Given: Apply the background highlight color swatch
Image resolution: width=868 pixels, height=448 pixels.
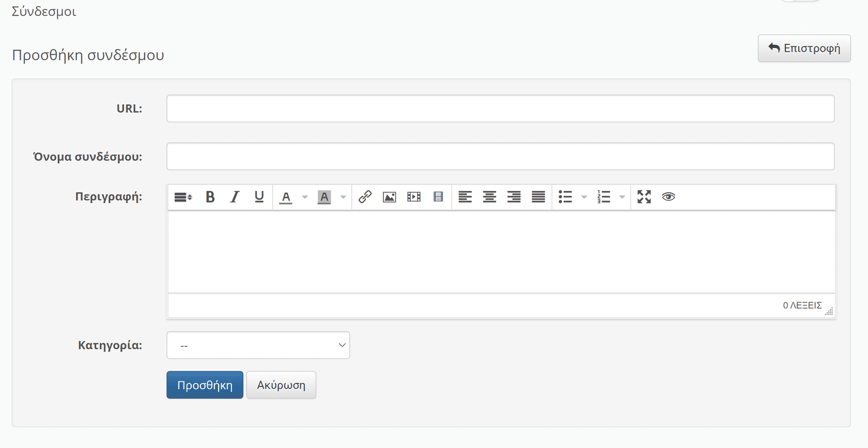Looking at the screenshot, I should coord(324,197).
